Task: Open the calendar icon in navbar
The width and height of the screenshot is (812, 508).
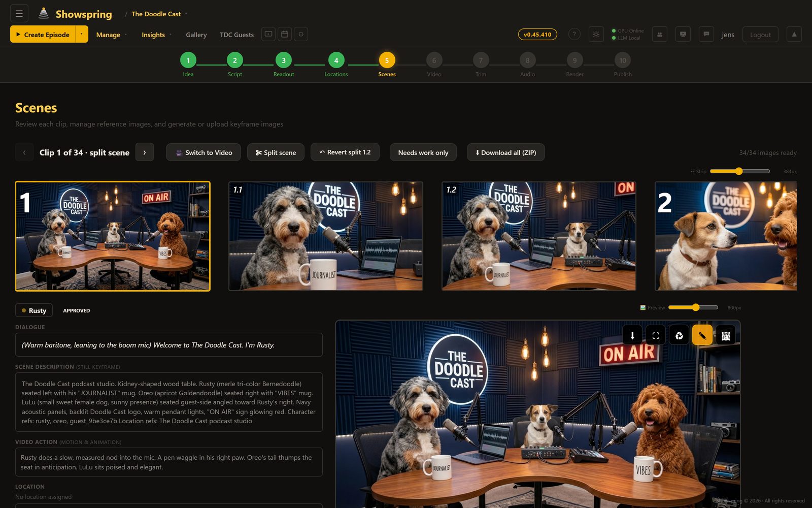Action: [285, 34]
